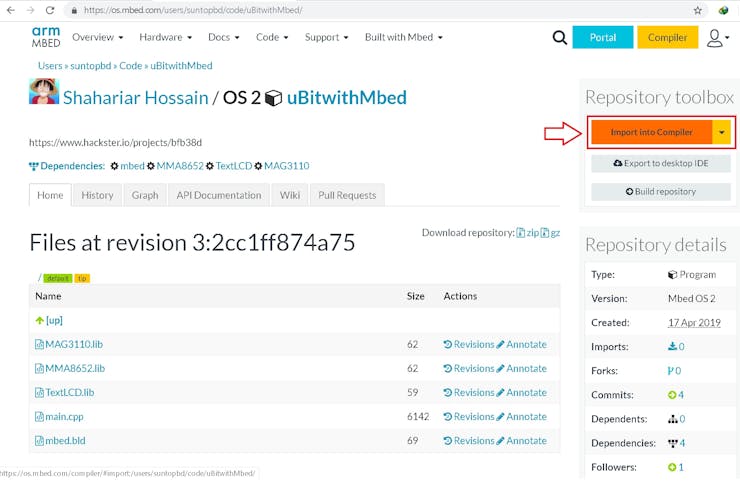The width and height of the screenshot is (740, 485).
Task: Switch to the Graph tab
Action: 145,195
